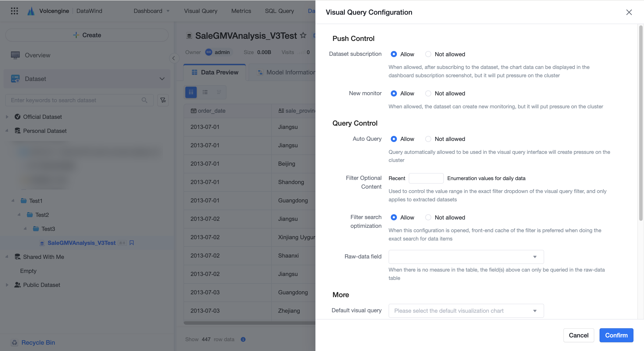The width and height of the screenshot is (644, 351).
Task: Click the Recent enumeration days input
Action: [426, 178]
